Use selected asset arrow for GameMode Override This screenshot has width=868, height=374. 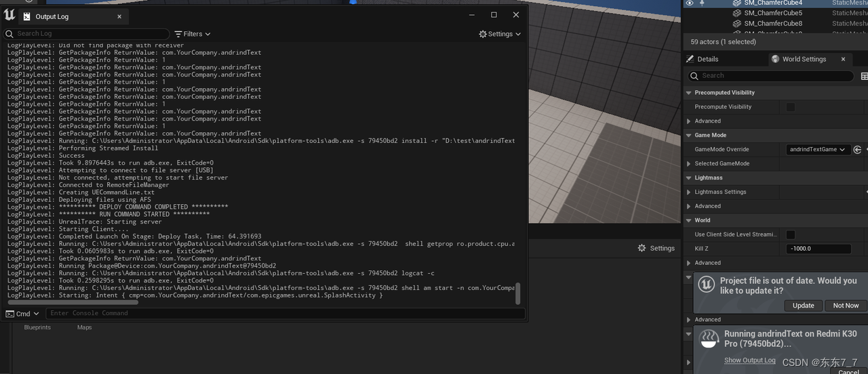[x=858, y=149]
